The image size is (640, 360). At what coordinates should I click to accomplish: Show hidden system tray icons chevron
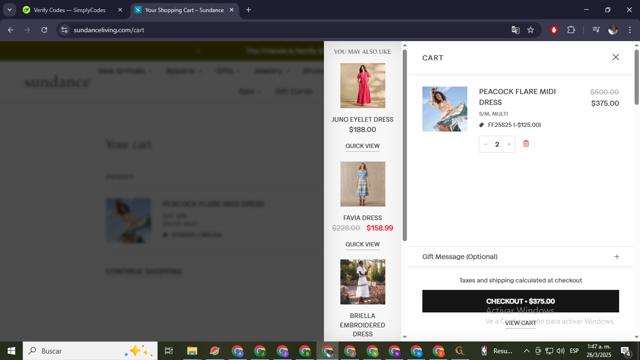[527, 351]
